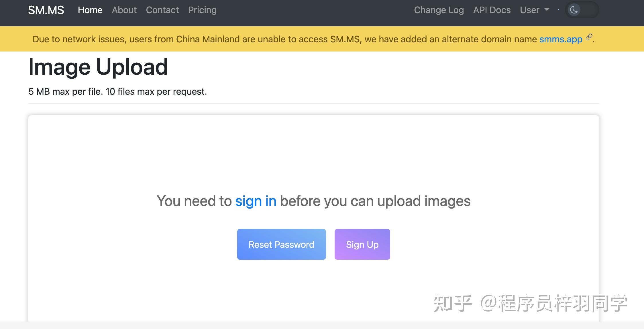Open the About page

point(124,10)
